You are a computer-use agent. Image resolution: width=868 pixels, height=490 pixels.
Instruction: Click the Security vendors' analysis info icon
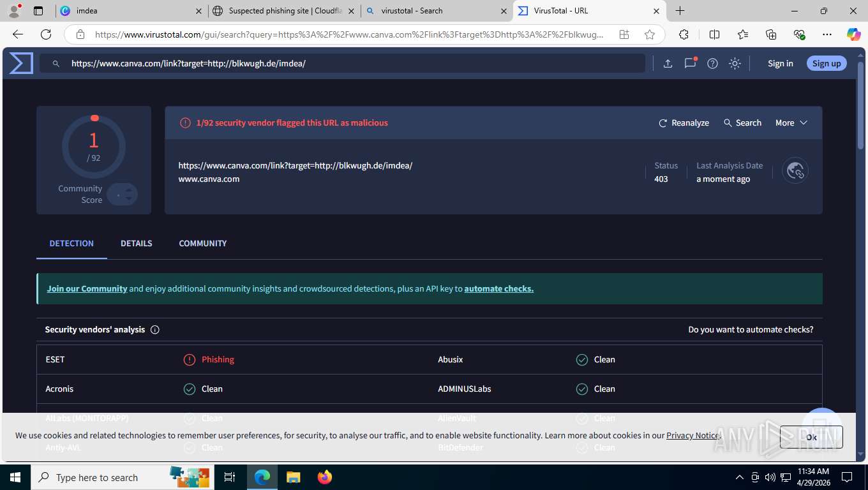[154, 330]
